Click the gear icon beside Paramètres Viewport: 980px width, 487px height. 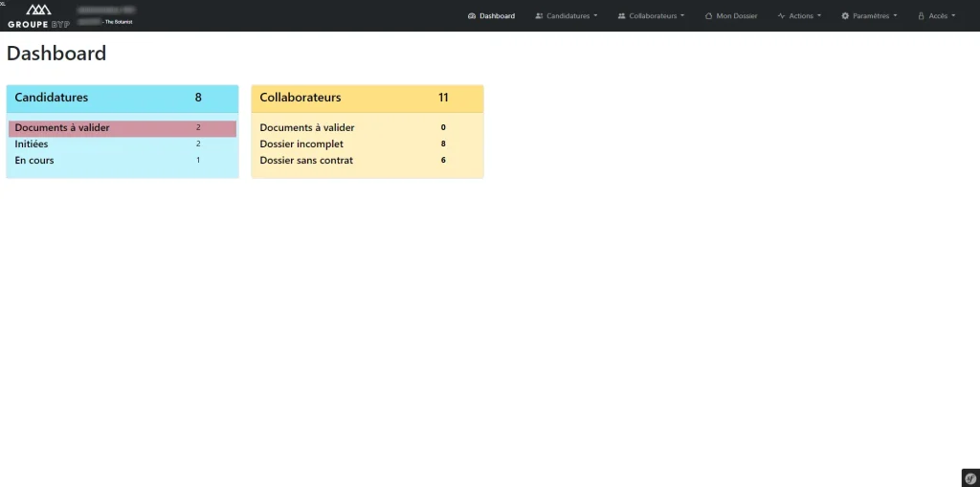point(845,16)
